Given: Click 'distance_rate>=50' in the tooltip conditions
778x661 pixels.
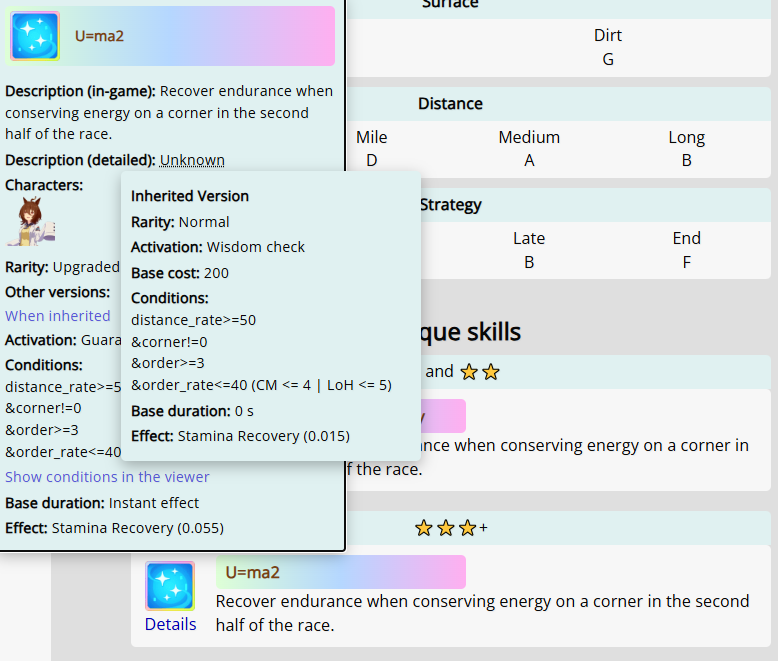Looking at the screenshot, I should [x=194, y=320].
